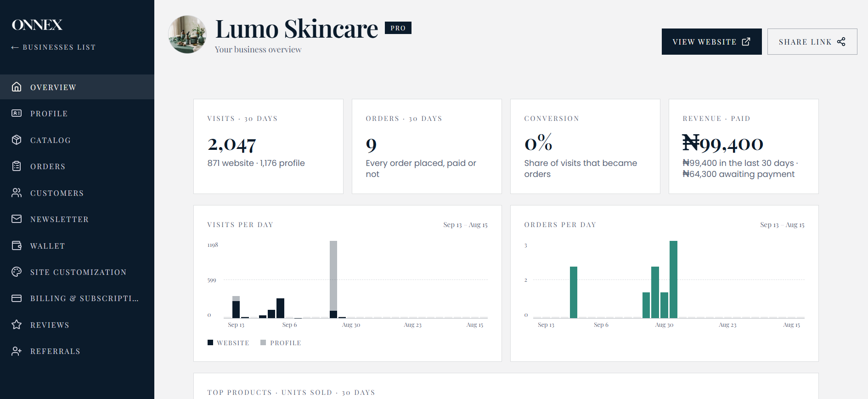Click the 1198 axis label in Visits chart
868x399 pixels.
pyautogui.click(x=213, y=245)
